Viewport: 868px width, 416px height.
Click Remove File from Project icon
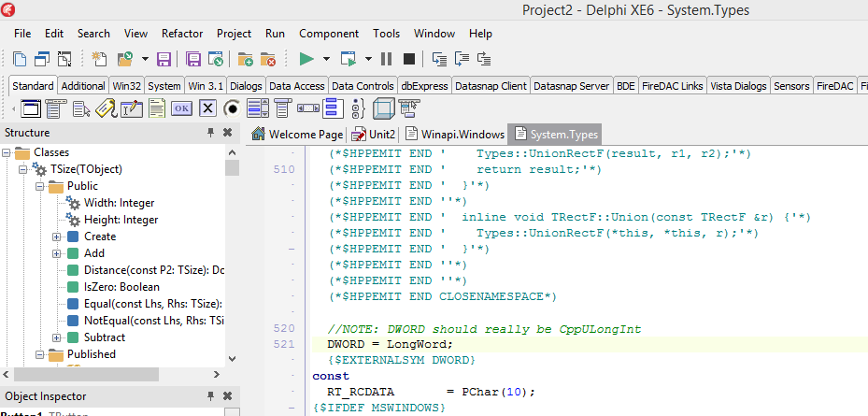268,59
